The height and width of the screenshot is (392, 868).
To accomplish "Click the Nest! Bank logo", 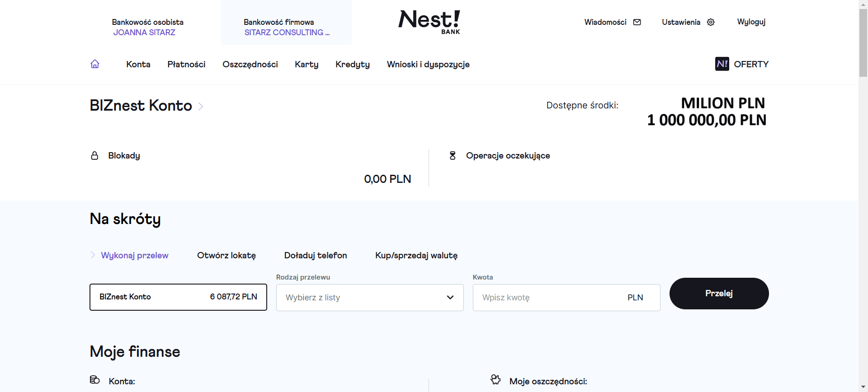I will point(429,22).
